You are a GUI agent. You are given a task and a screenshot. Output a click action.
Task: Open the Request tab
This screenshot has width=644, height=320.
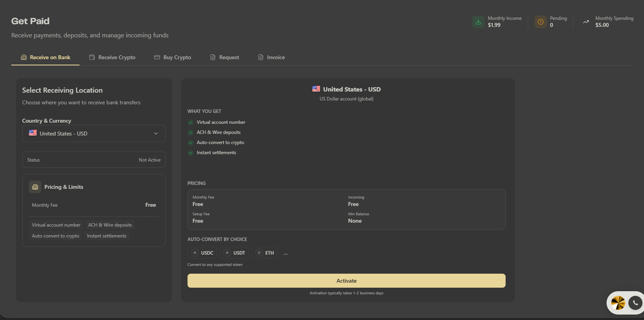225,57
